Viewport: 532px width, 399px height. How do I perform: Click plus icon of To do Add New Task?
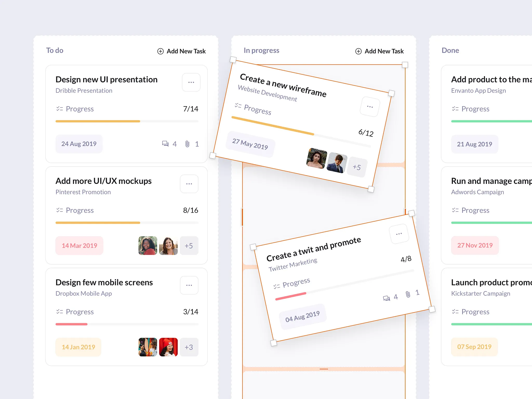click(x=161, y=51)
